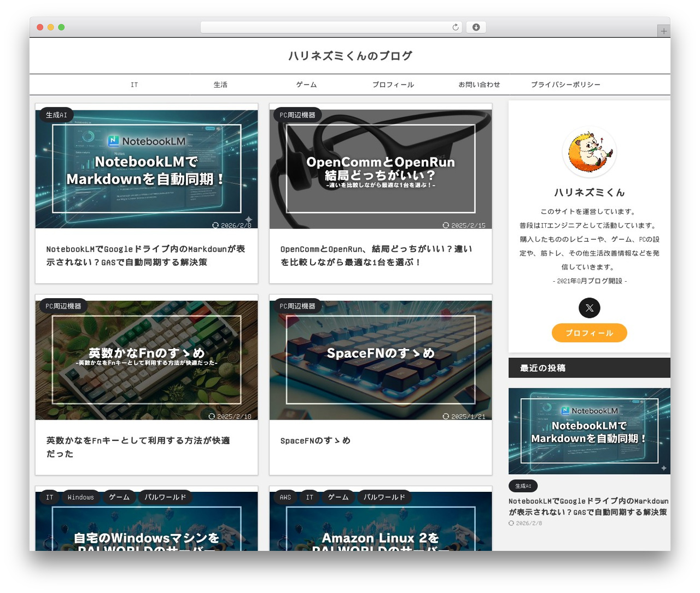Click the 2021年8月ブログ開設 text
This screenshot has height=593, width=700.
tap(590, 281)
